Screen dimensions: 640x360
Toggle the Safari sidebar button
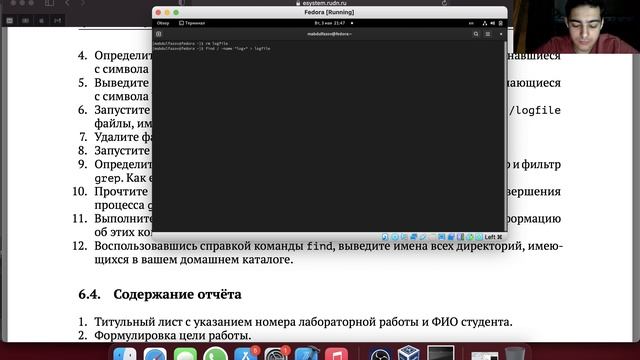coord(49,3)
